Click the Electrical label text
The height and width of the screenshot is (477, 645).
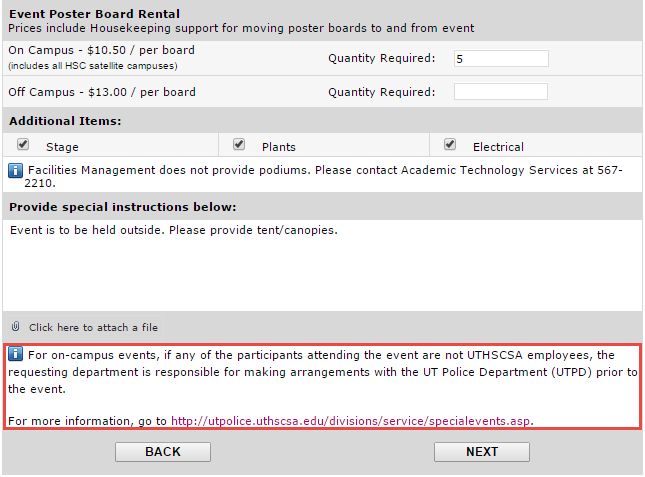tap(498, 147)
